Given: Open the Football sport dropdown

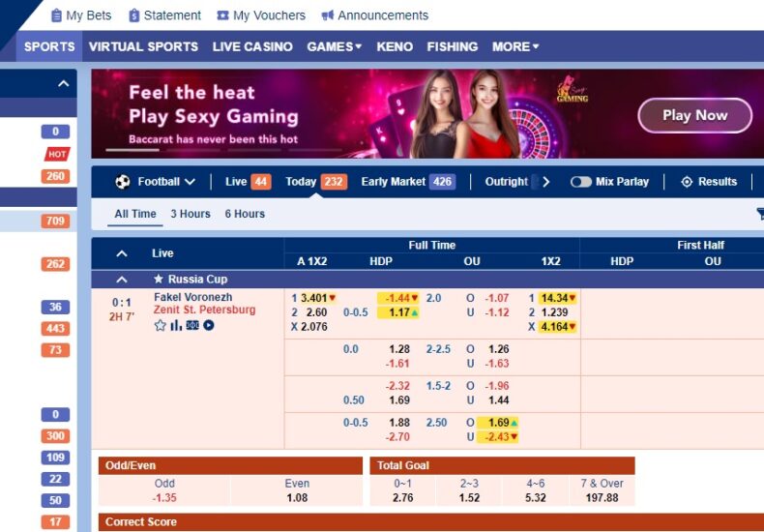Looking at the screenshot, I should point(166,182).
